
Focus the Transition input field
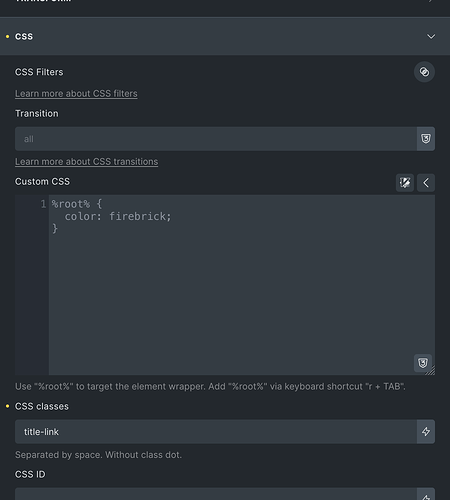[216, 139]
